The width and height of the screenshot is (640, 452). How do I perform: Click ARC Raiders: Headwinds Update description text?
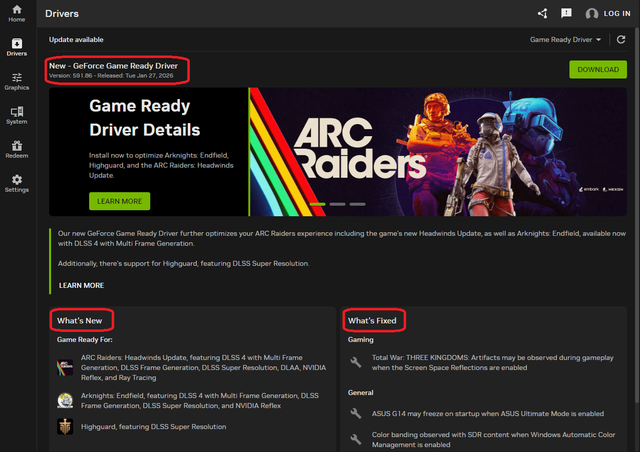point(203,367)
